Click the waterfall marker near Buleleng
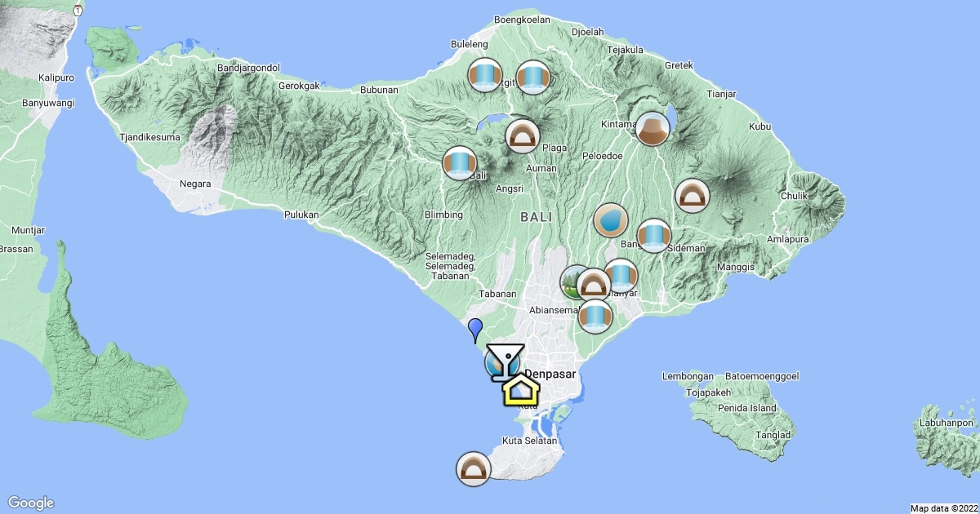Image resolution: width=980 pixels, height=514 pixels. pos(484,74)
